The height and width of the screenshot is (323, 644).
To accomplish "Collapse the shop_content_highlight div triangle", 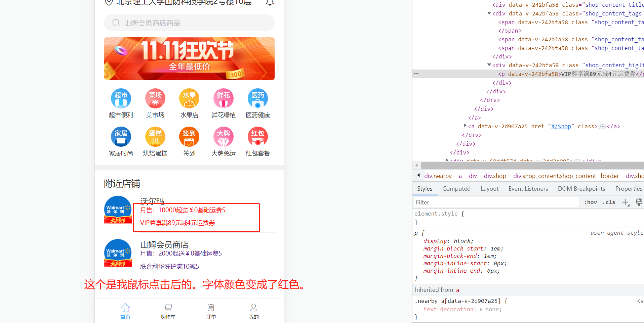I will pyautogui.click(x=489, y=65).
